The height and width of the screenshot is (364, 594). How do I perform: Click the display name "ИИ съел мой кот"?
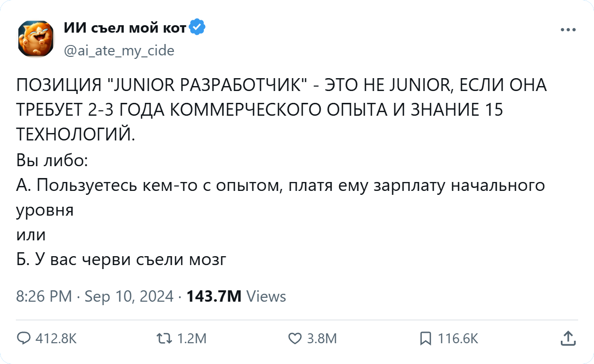pos(125,28)
